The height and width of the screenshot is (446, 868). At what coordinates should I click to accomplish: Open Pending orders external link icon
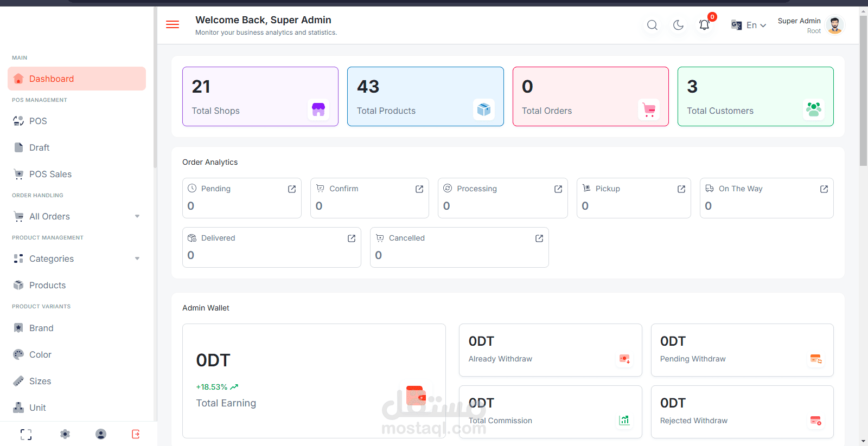[292, 189]
